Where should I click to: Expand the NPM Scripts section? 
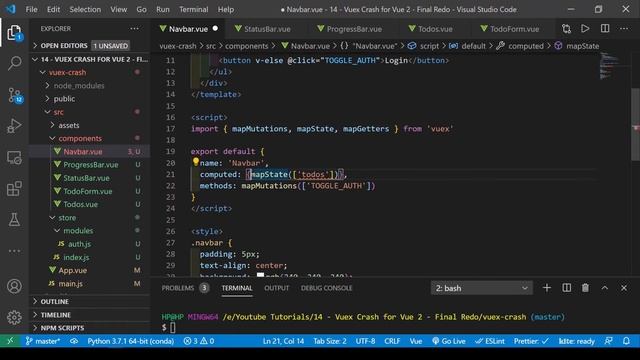tap(90, 328)
